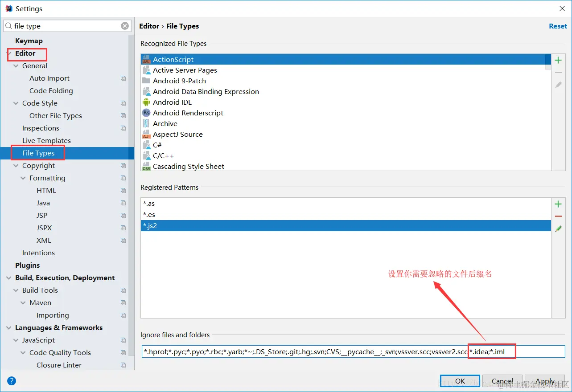This screenshot has width=572, height=392.
Task: Select Android IDL file type
Action: [343, 102]
